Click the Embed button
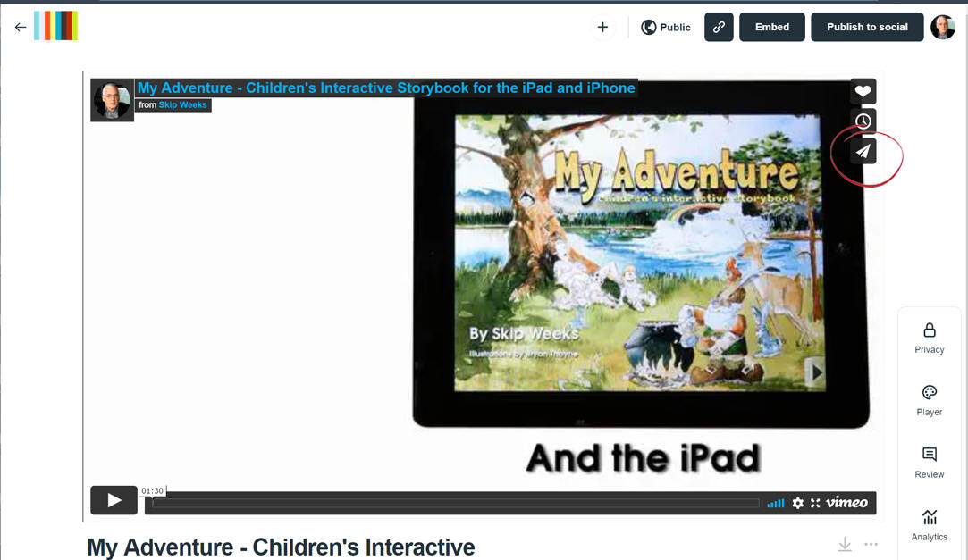 point(772,27)
